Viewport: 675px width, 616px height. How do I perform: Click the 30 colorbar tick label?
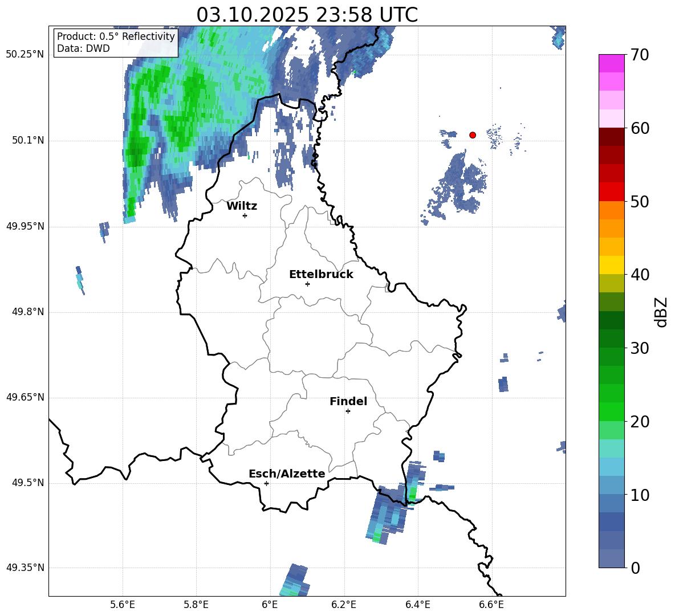click(640, 348)
